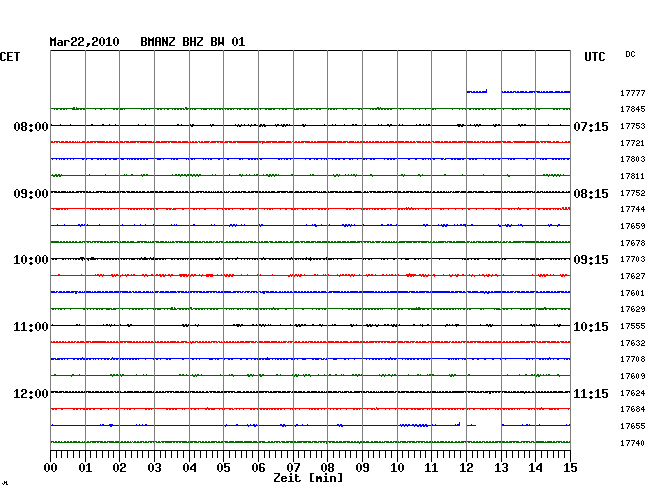The width and height of the screenshot is (650, 494).
Task: Click the DC value 17811
Action: (x=633, y=176)
